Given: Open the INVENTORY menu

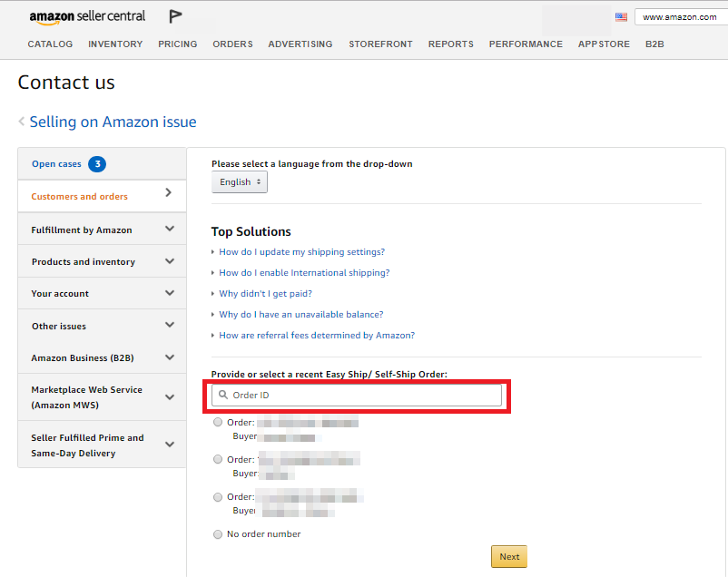Looking at the screenshot, I should [115, 44].
